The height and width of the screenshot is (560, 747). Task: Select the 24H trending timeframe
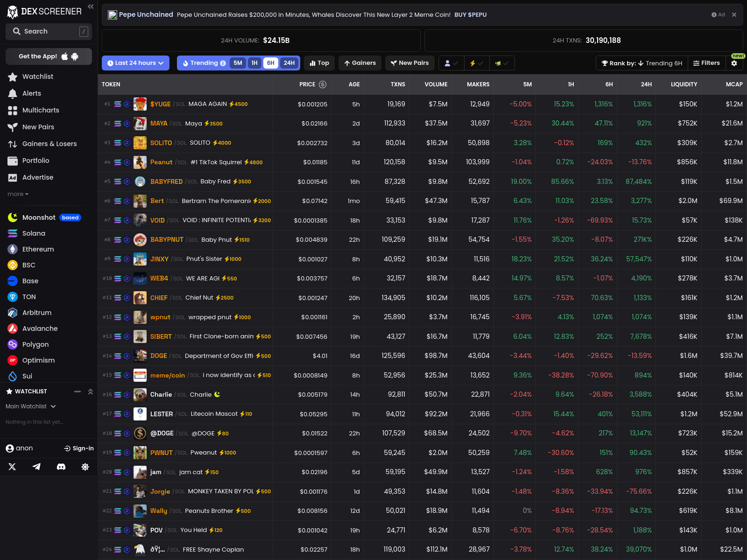(x=289, y=63)
